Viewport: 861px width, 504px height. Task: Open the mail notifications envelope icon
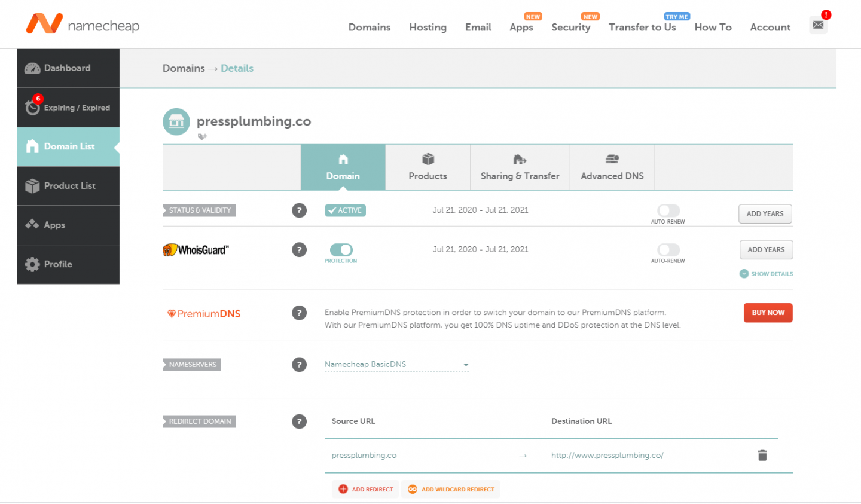818,25
